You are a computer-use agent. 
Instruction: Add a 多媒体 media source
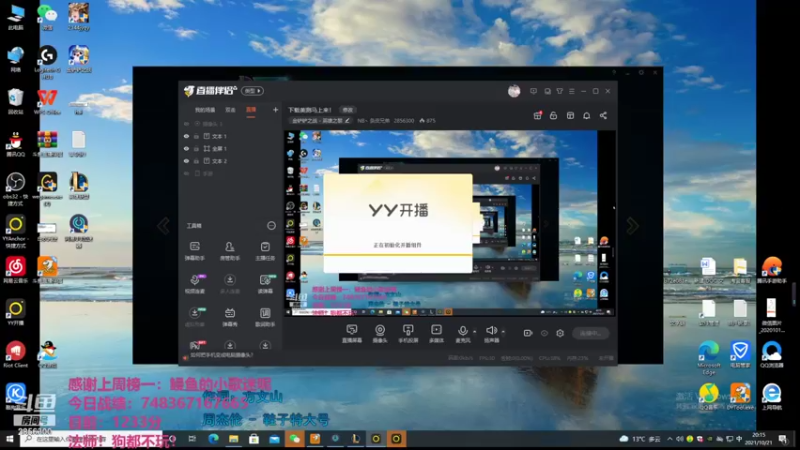[436, 333]
